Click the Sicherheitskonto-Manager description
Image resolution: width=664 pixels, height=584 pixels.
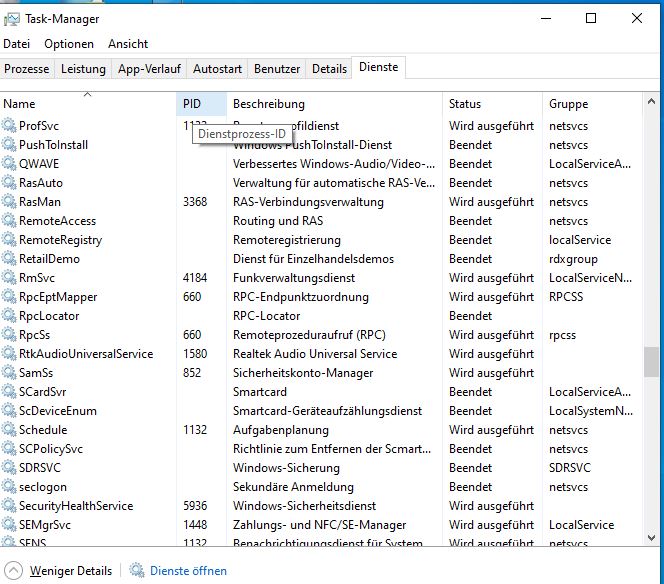303,373
